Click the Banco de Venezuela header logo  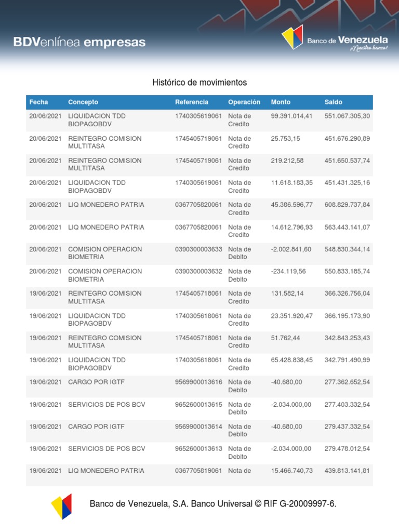[x=335, y=37]
